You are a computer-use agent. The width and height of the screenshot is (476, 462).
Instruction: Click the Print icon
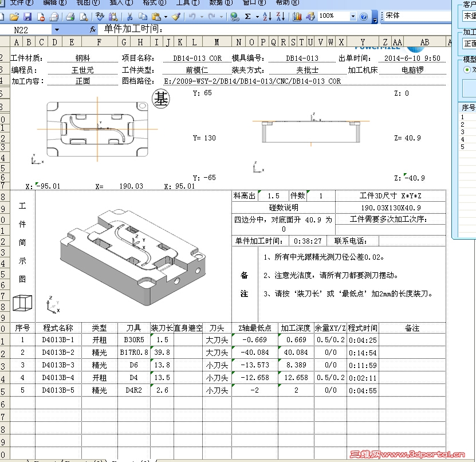[70, 17]
